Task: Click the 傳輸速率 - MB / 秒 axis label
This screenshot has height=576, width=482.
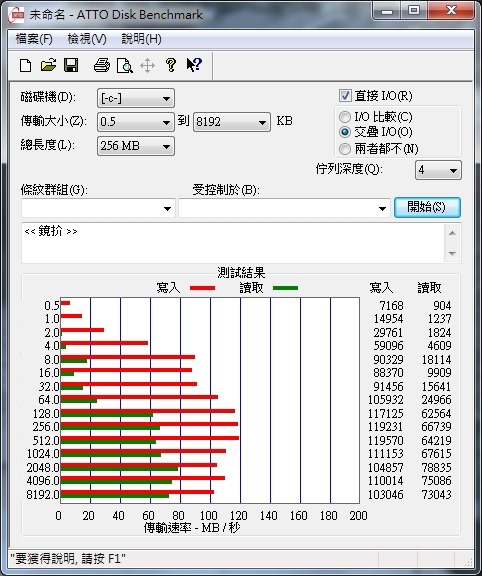Action: [192, 528]
